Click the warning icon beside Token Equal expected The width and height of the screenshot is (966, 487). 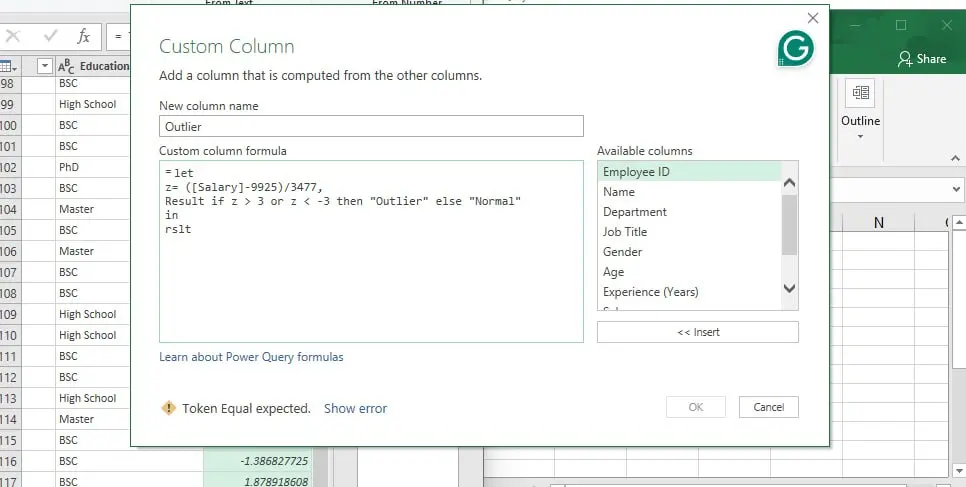[x=168, y=408]
